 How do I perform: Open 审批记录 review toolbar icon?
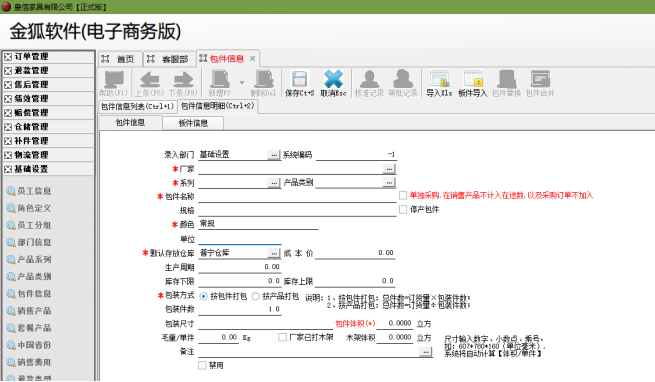pyautogui.click(x=403, y=84)
